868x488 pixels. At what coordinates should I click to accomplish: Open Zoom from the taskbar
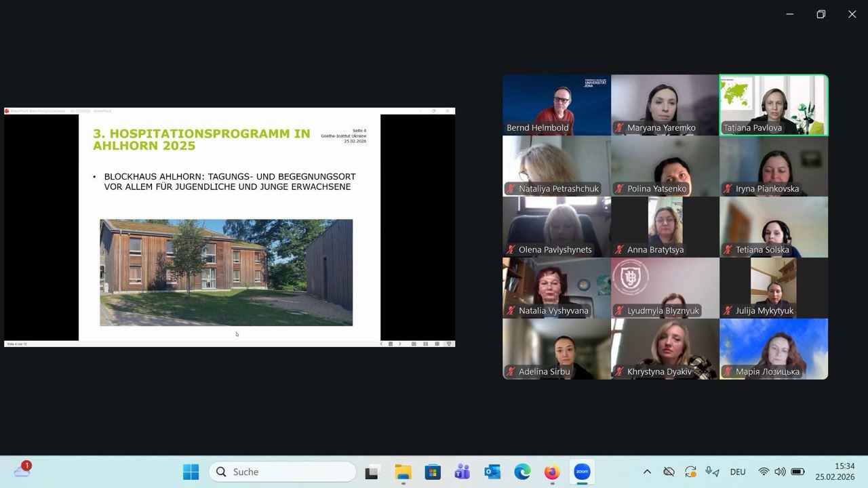pyautogui.click(x=582, y=472)
